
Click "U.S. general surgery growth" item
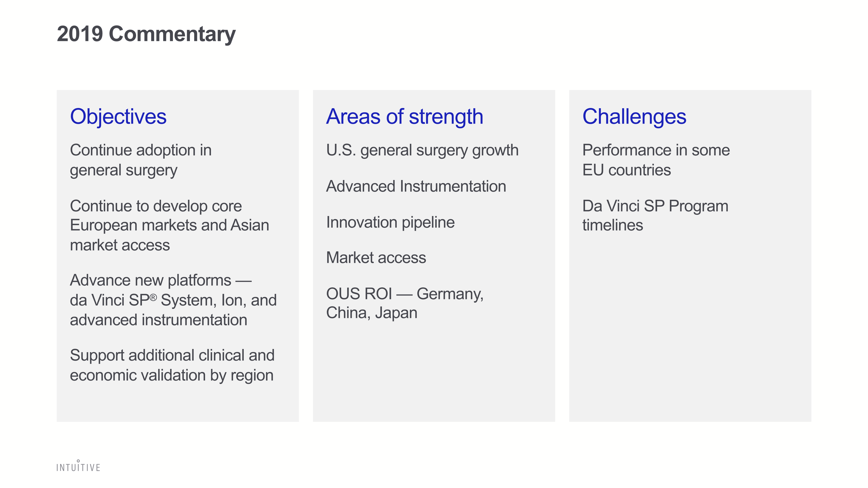click(422, 150)
